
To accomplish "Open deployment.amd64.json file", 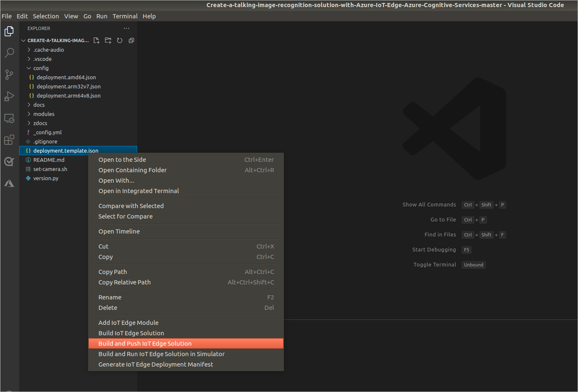I will [78, 77].
